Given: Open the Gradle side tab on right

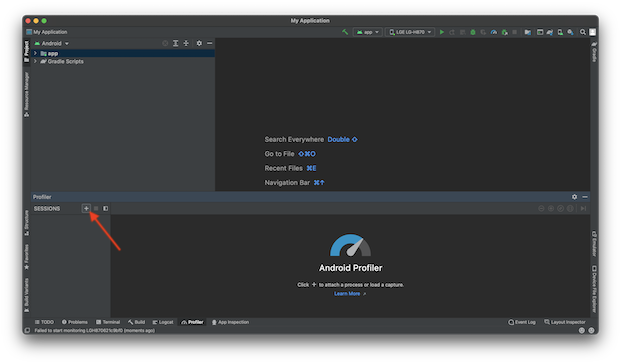Looking at the screenshot, I should tap(594, 51).
